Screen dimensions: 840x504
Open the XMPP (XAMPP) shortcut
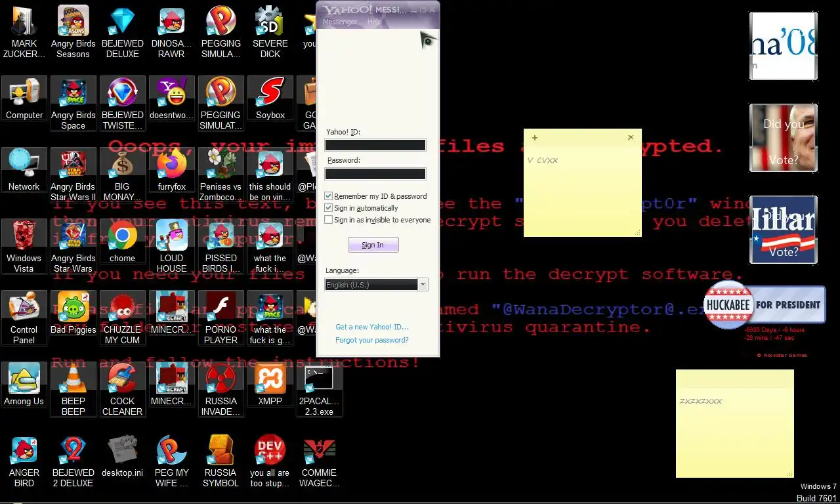(270, 385)
